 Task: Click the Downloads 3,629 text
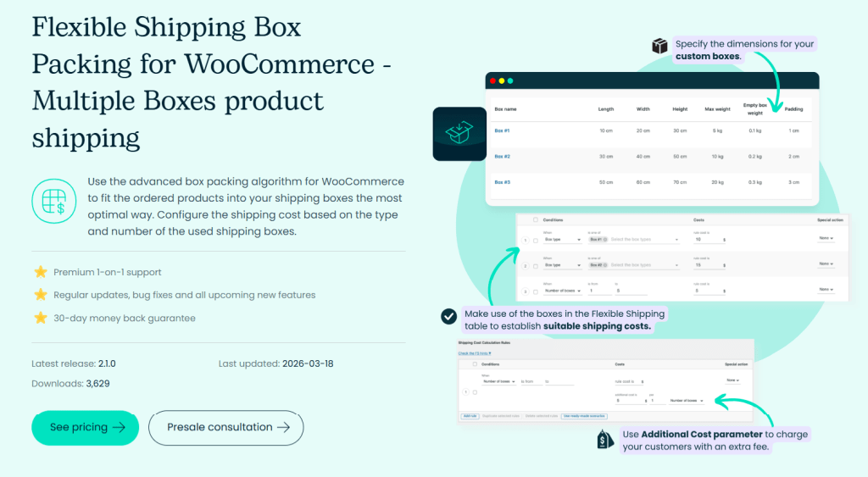point(70,384)
